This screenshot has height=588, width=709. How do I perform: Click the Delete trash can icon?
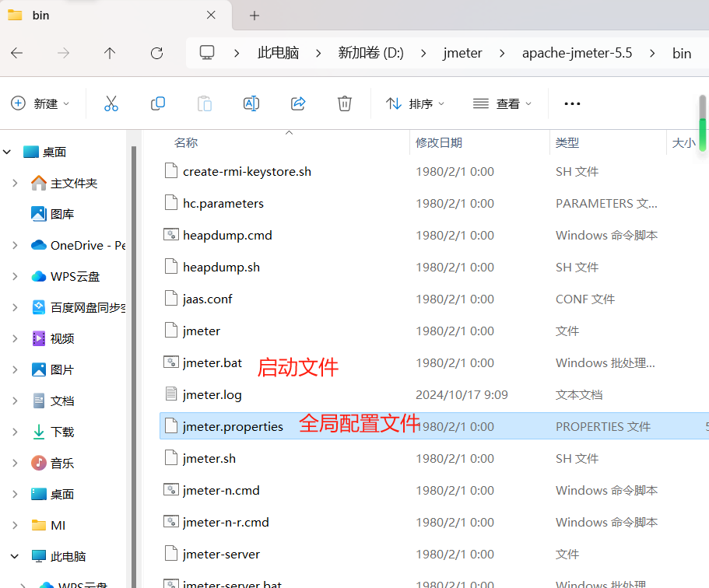pyautogui.click(x=345, y=103)
